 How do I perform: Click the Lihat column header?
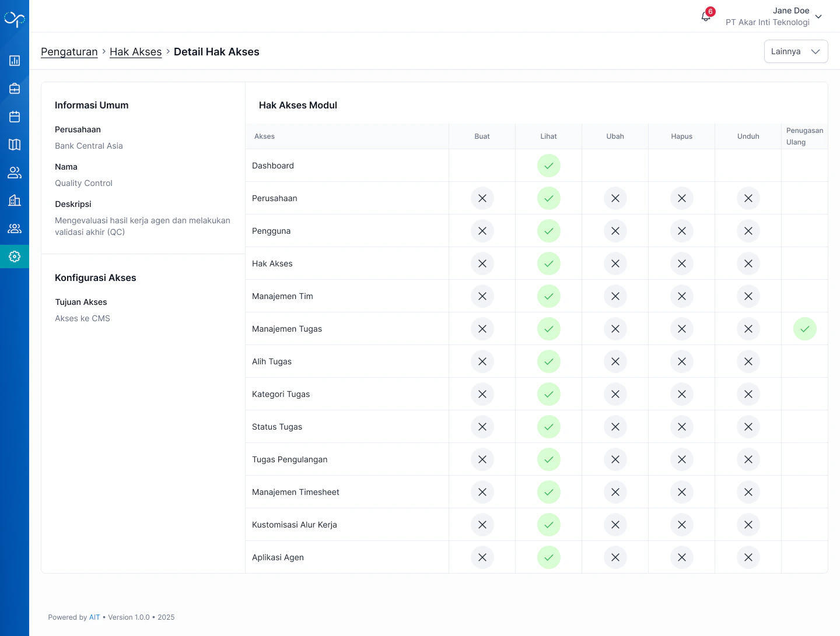tap(548, 136)
